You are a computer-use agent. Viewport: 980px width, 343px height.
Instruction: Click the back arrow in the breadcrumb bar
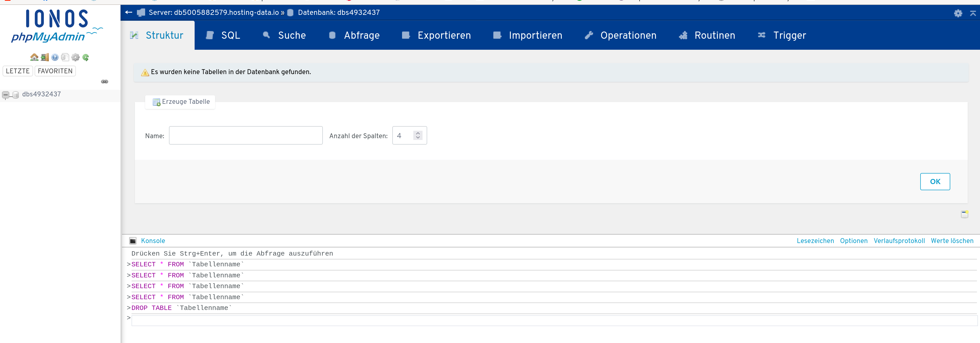point(128,13)
